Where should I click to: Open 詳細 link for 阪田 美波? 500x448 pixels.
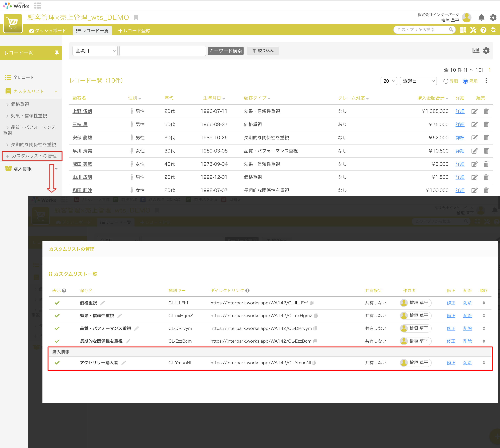(x=460, y=164)
